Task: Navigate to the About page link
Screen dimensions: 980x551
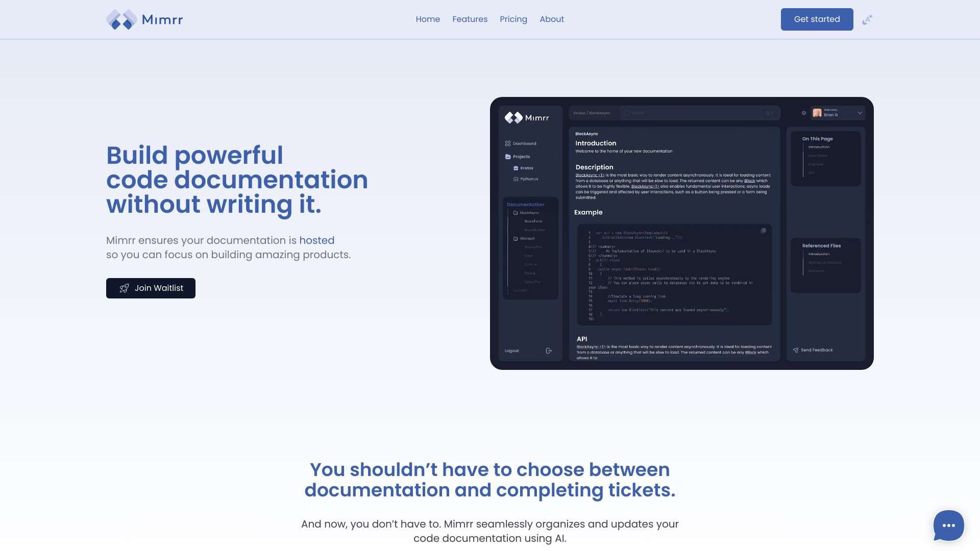Action: [551, 19]
